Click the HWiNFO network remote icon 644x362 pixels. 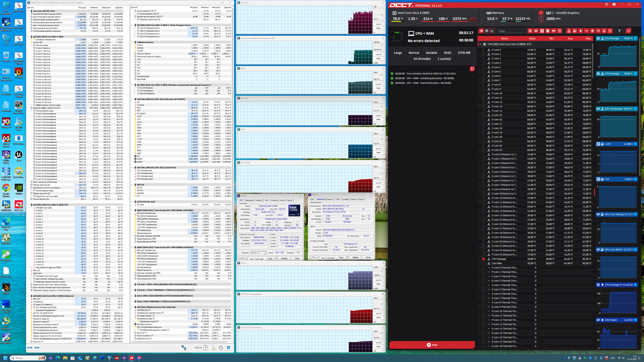coord(183,348)
